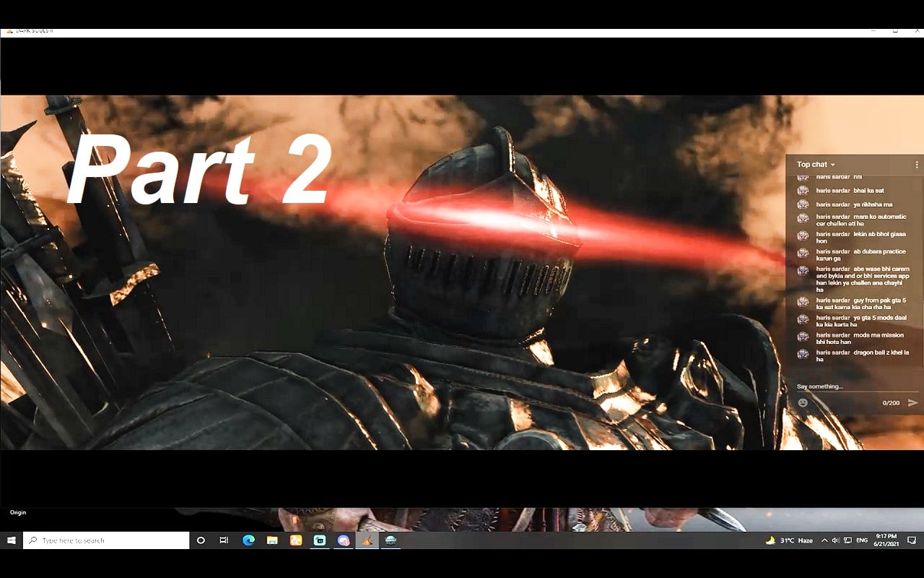The width and height of the screenshot is (924, 578).
Task: Open network settings in the system tray
Action: 847,540
